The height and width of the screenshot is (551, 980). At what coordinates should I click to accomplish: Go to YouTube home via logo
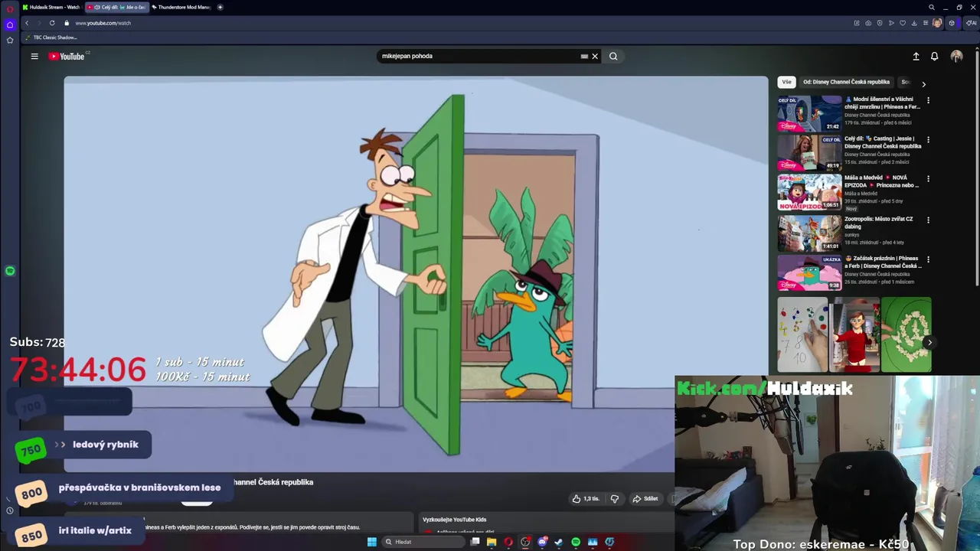(67, 56)
